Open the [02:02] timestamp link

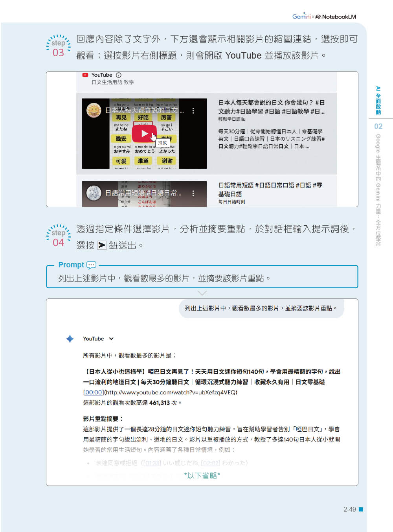(210, 463)
